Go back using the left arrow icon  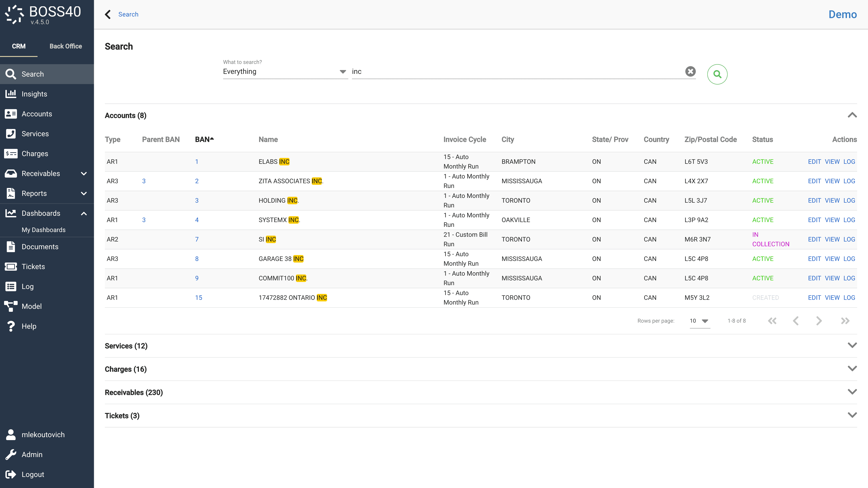tap(108, 14)
